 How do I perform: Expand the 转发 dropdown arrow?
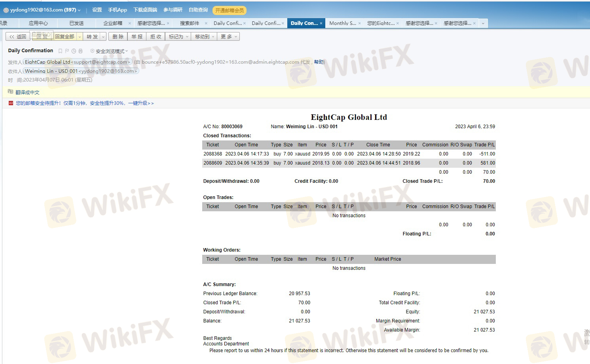click(103, 37)
